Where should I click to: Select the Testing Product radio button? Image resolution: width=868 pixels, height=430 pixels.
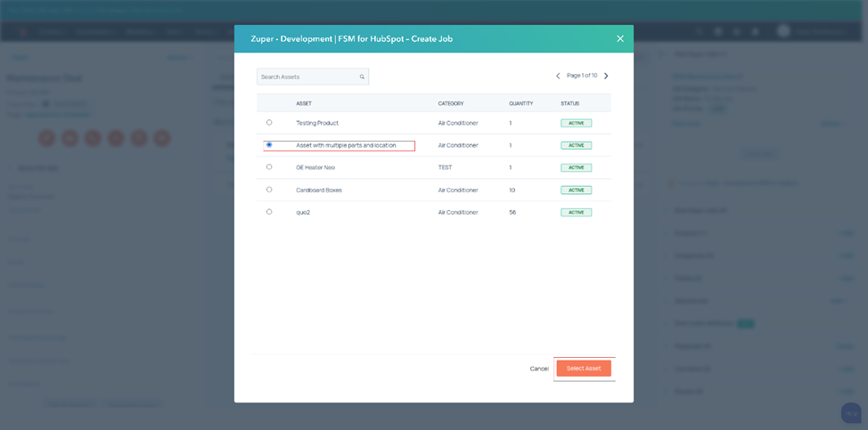[269, 122]
